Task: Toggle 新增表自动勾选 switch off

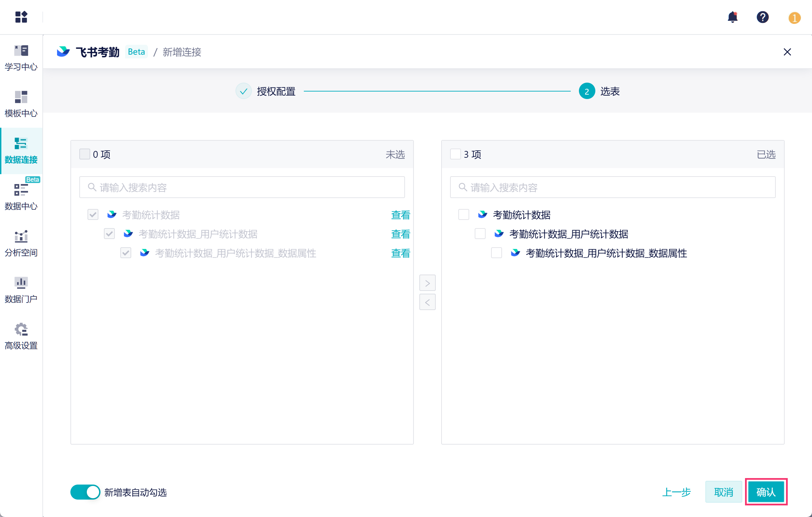Action: click(85, 492)
